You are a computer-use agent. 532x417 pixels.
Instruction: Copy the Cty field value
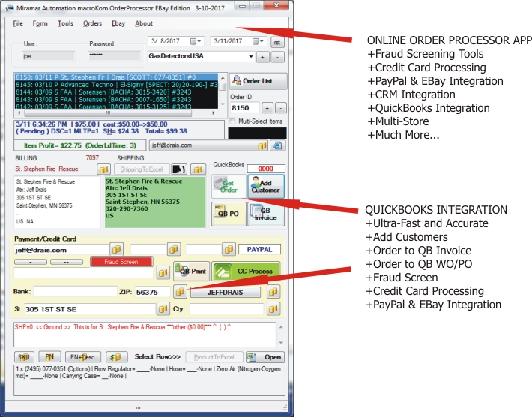273,309
